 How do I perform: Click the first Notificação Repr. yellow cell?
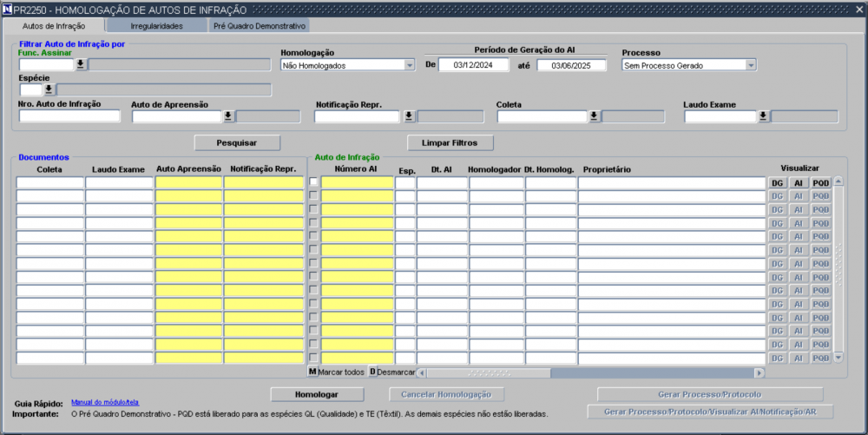tap(264, 182)
